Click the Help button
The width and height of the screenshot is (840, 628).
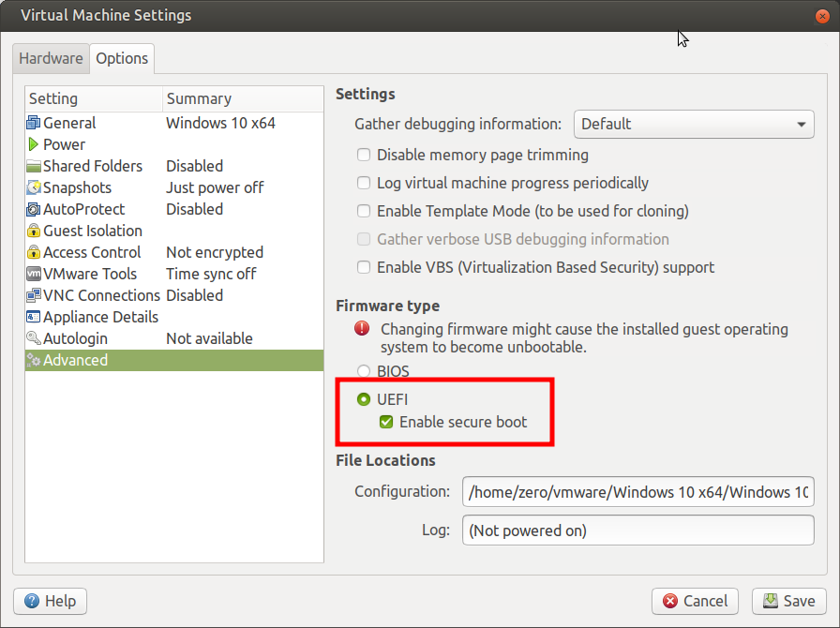[x=51, y=601]
